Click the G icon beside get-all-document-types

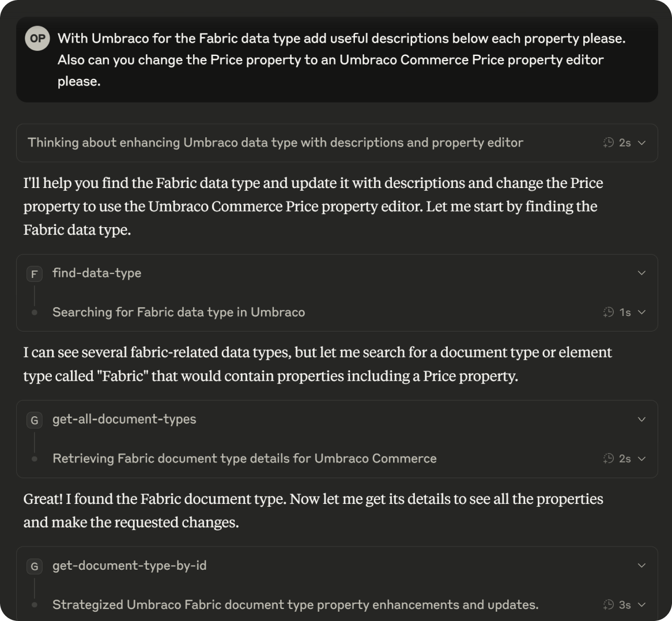[34, 420]
